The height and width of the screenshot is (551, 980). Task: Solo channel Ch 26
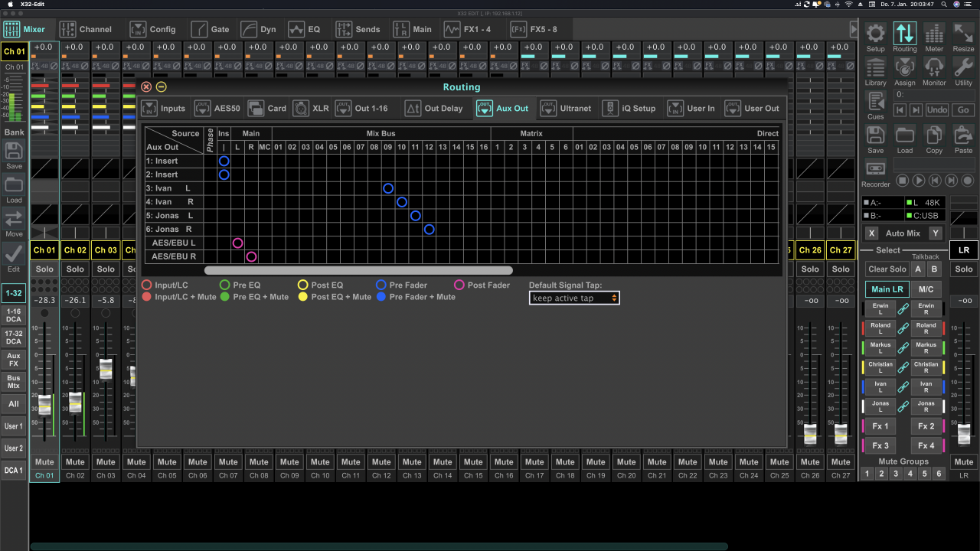click(x=810, y=269)
